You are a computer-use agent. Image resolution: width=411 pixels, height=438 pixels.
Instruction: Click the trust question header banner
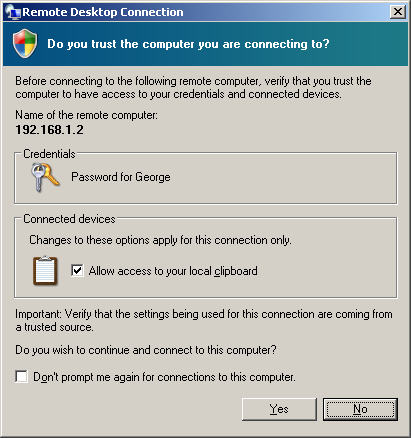205,44
